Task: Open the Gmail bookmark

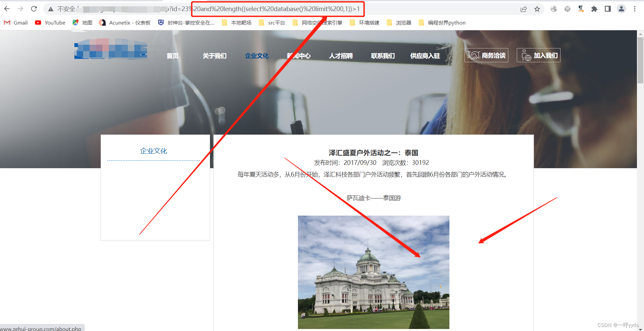Action: point(16,23)
